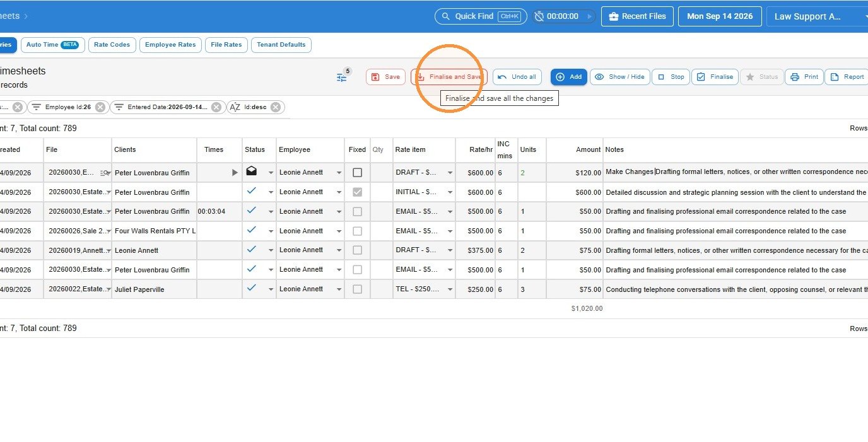The image size is (868, 442).
Task: Open rate item dropdown for TEL - $250 row
Action: [450, 289]
